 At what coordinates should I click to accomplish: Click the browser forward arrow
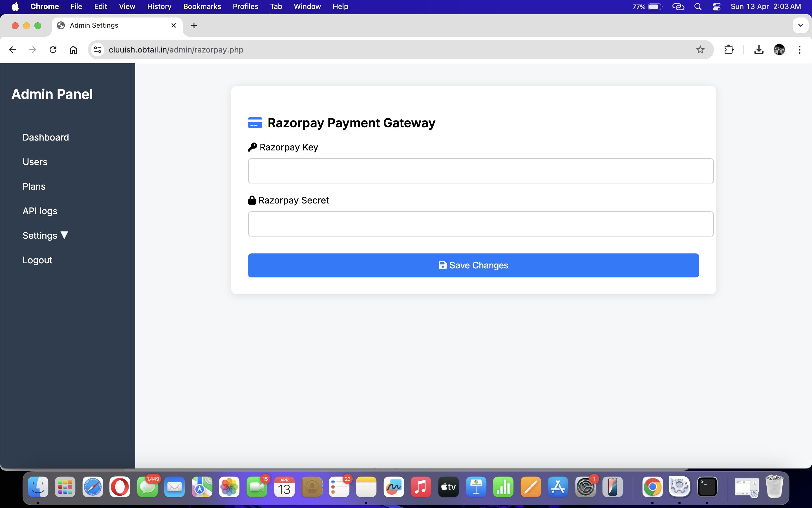(x=32, y=50)
